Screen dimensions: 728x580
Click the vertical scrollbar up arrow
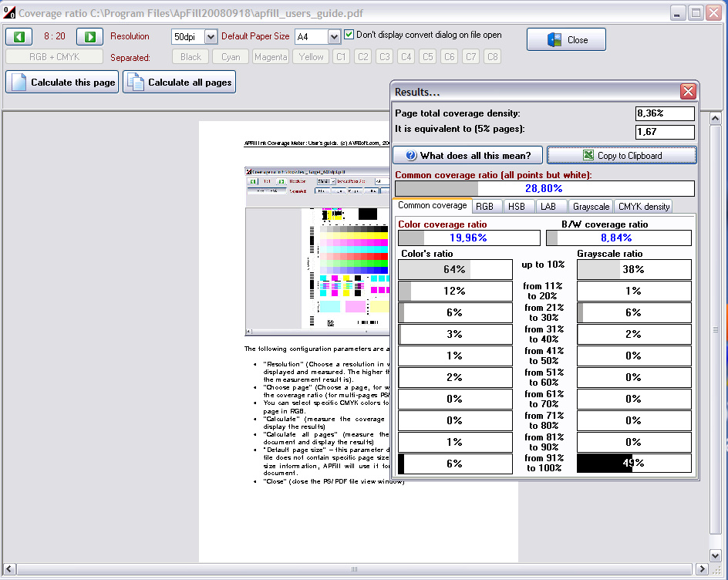(x=716, y=119)
